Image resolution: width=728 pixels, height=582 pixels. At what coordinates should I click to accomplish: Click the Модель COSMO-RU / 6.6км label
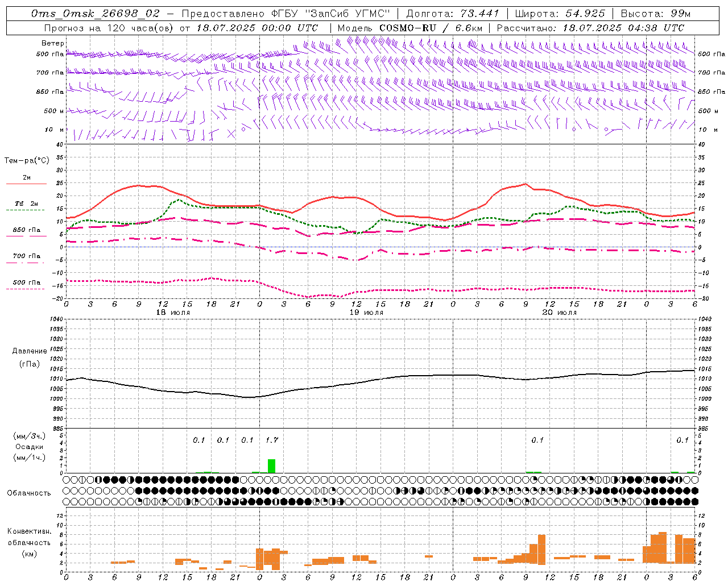pyautogui.click(x=409, y=28)
